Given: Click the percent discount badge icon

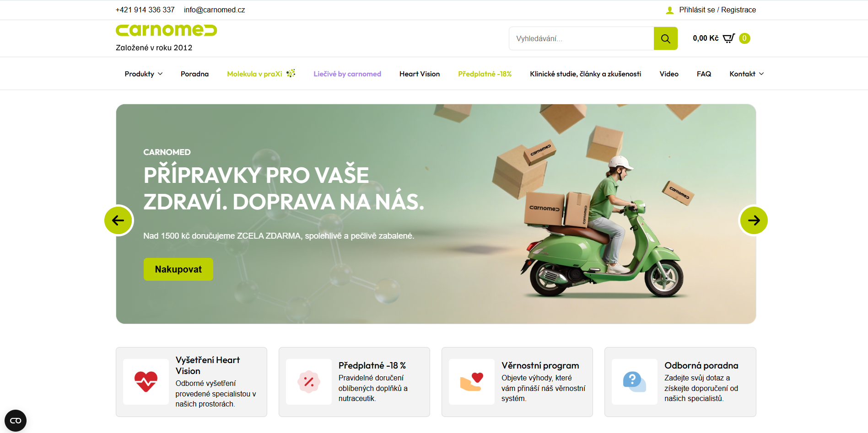Looking at the screenshot, I should pos(309,382).
